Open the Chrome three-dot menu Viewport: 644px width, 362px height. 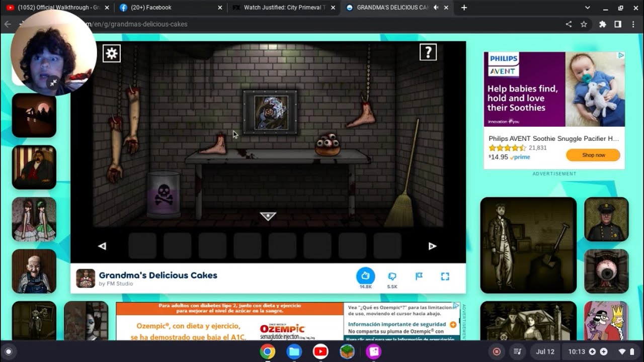(x=633, y=24)
